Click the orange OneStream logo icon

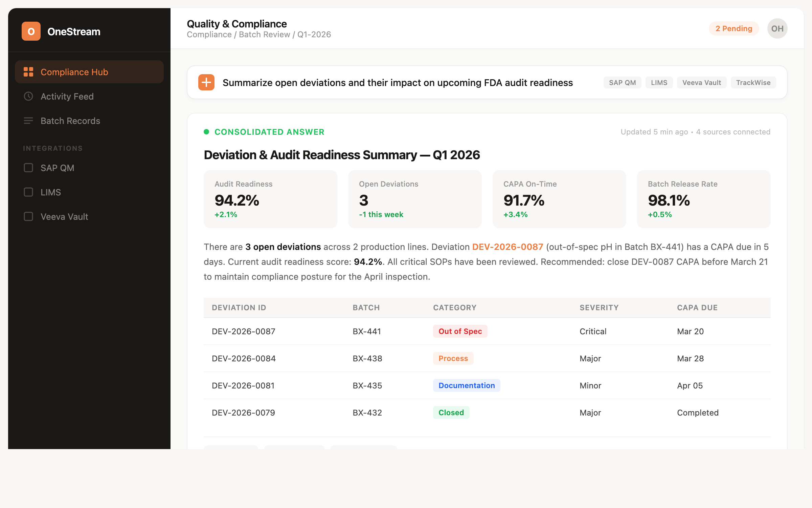tap(31, 31)
